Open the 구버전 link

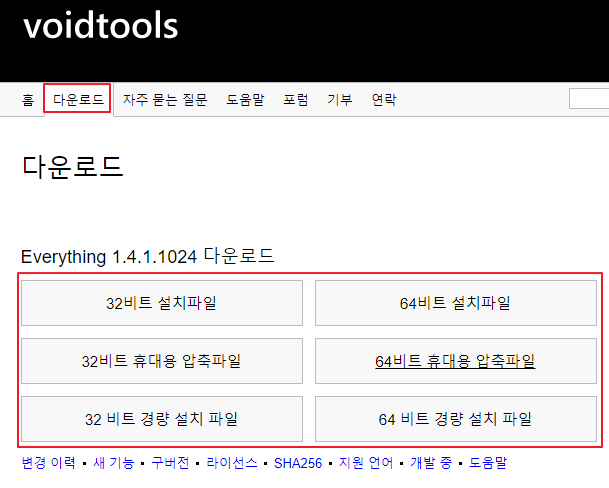coord(171,463)
